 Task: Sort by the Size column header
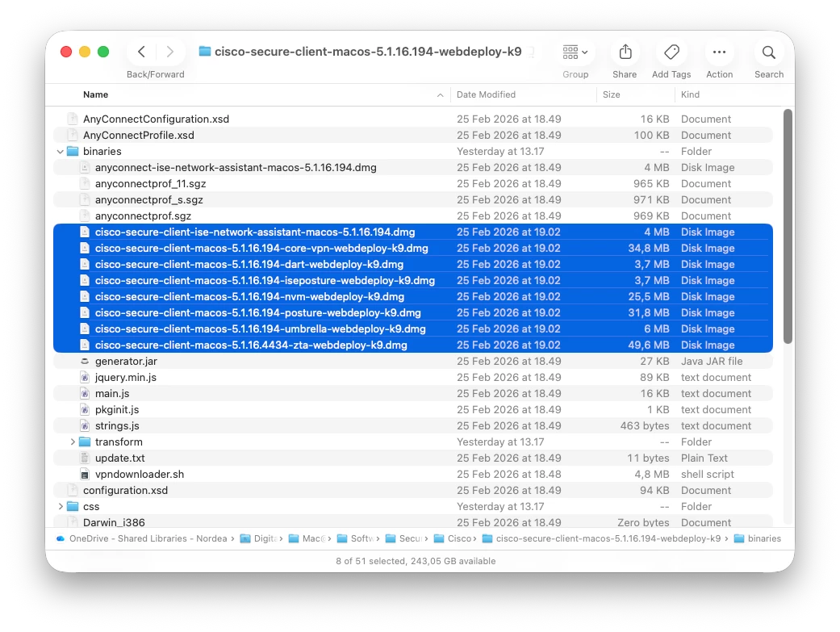point(612,94)
